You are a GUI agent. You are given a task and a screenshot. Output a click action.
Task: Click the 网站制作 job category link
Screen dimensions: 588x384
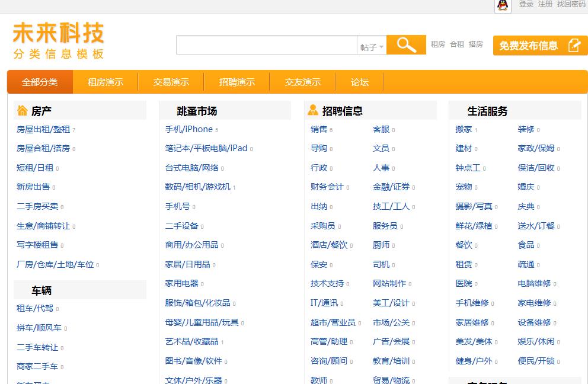point(389,284)
